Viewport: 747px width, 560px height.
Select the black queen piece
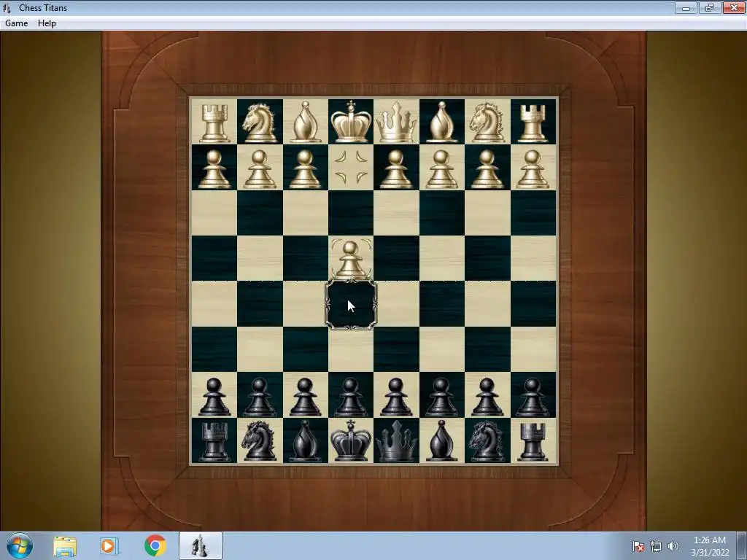[x=396, y=441]
